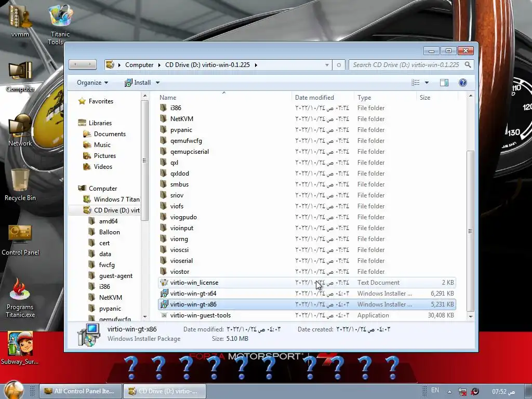Select the Subway_Sur... desktop icon

[x=20, y=348]
